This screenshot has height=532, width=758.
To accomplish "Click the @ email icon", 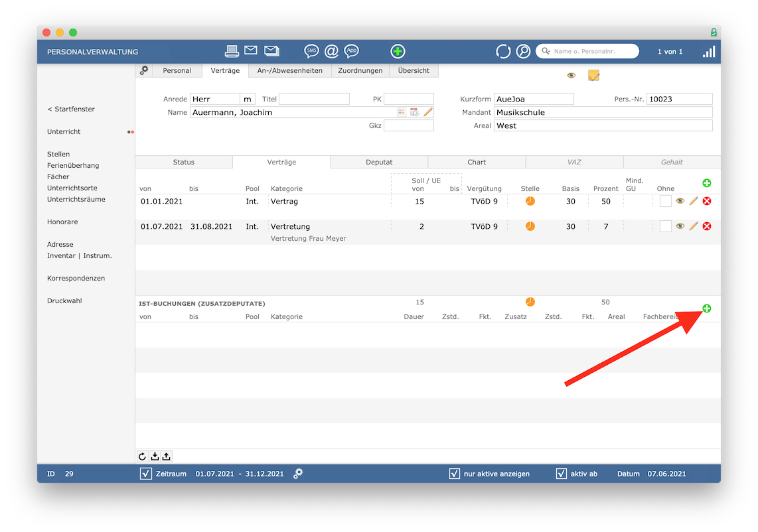I will click(331, 50).
